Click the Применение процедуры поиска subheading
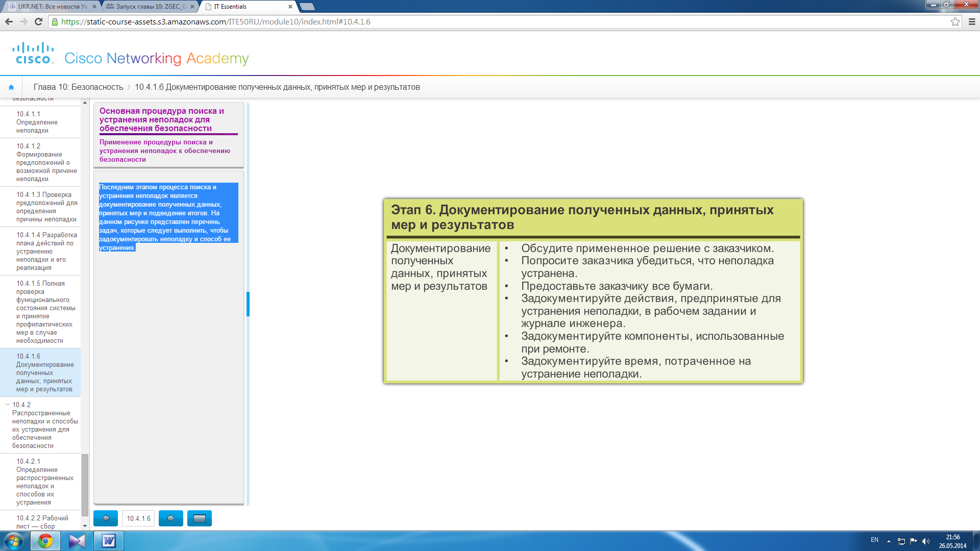The image size is (980, 551). pos(165,151)
